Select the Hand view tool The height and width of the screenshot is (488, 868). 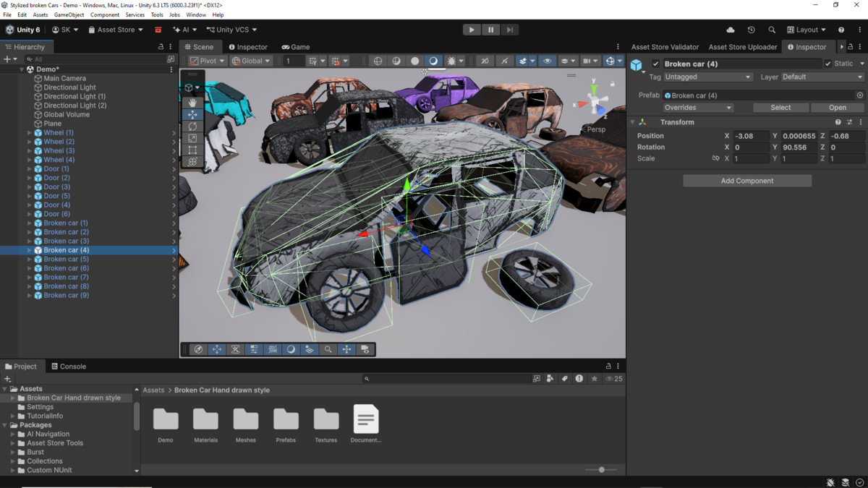pyautogui.click(x=192, y=103)
